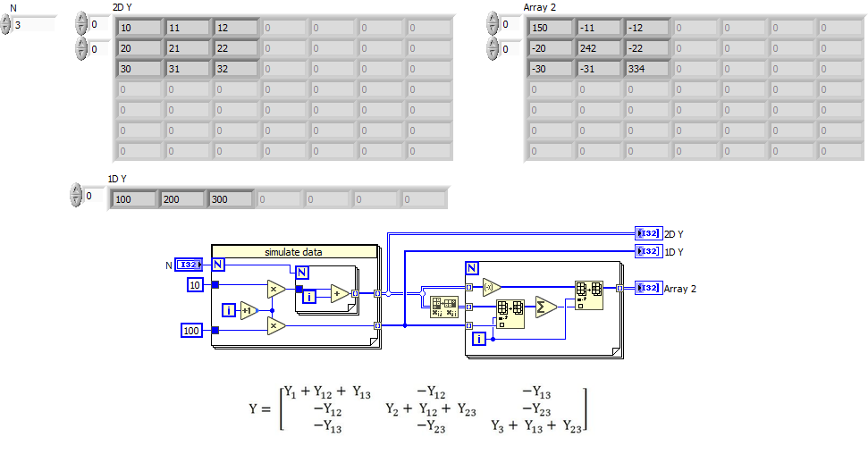Select the Transpose 2D Array node
Viewport: 868px width, 463px height.
(x=444, y=307)
